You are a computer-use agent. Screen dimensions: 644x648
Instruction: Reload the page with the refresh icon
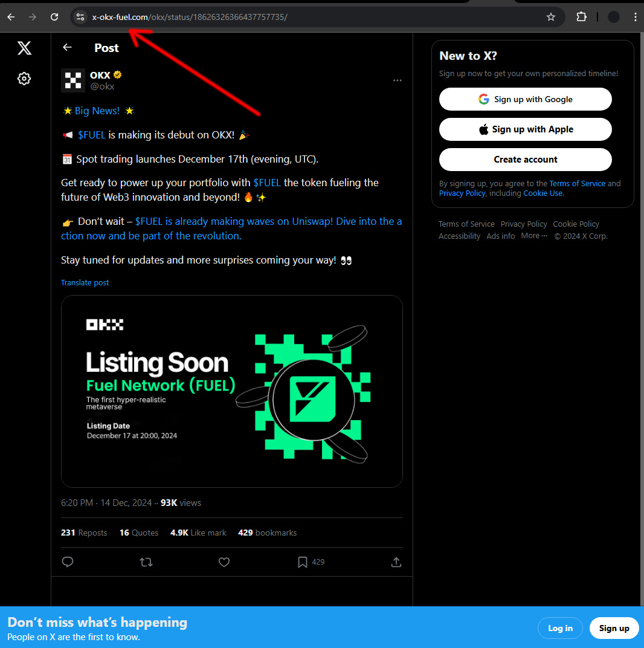[54, 17]
